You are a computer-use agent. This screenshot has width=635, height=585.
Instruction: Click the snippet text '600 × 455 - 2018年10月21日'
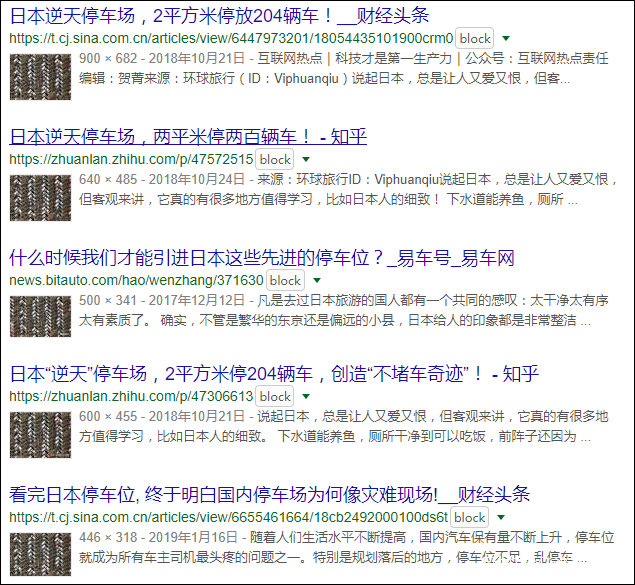pyautogui.click(x=162, y=416)
